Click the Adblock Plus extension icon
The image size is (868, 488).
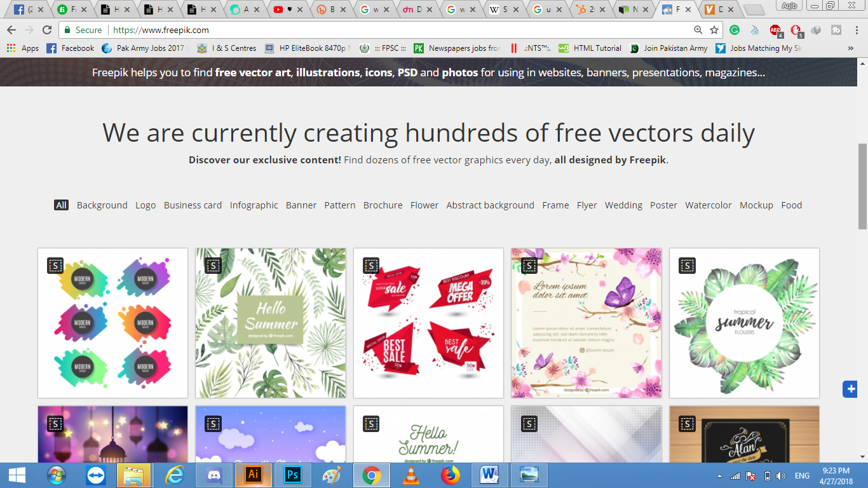775,30
